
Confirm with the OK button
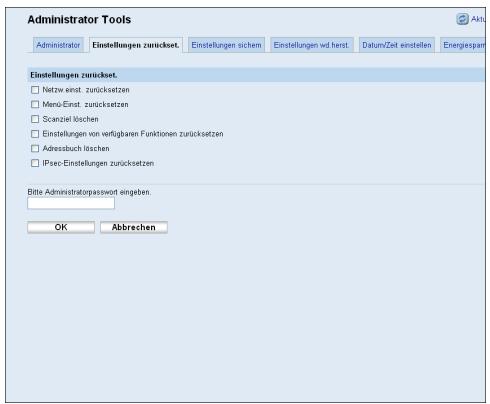pos(61,227)
